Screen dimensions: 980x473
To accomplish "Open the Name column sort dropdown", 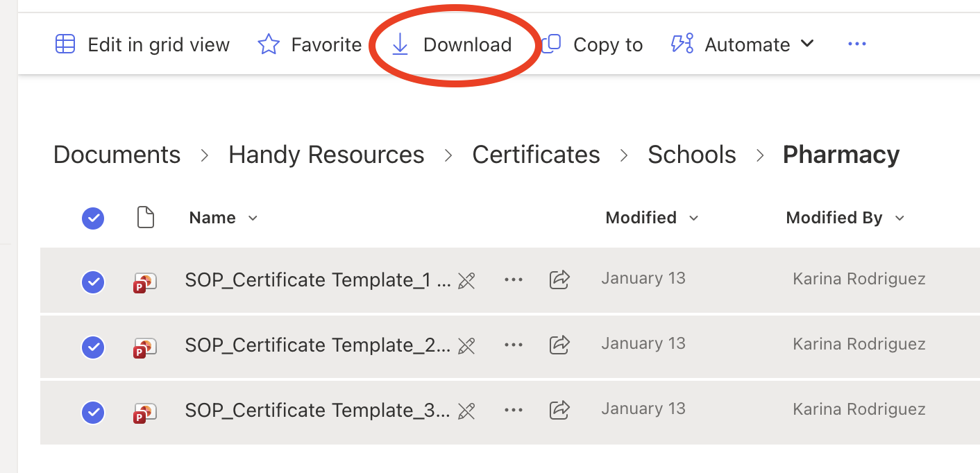I will 253,218.
